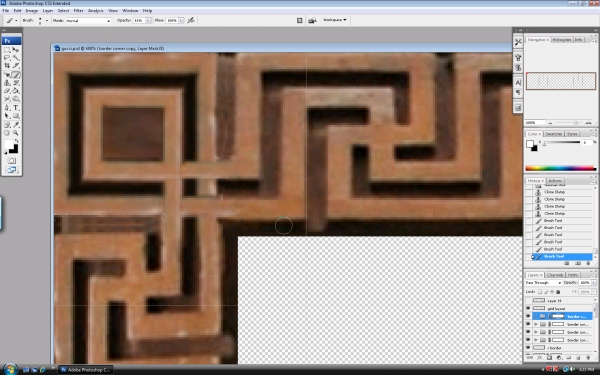This screenshot has height=375, width=600.
Task: Create new adjustment layer icon
Action: click(559, 358)
